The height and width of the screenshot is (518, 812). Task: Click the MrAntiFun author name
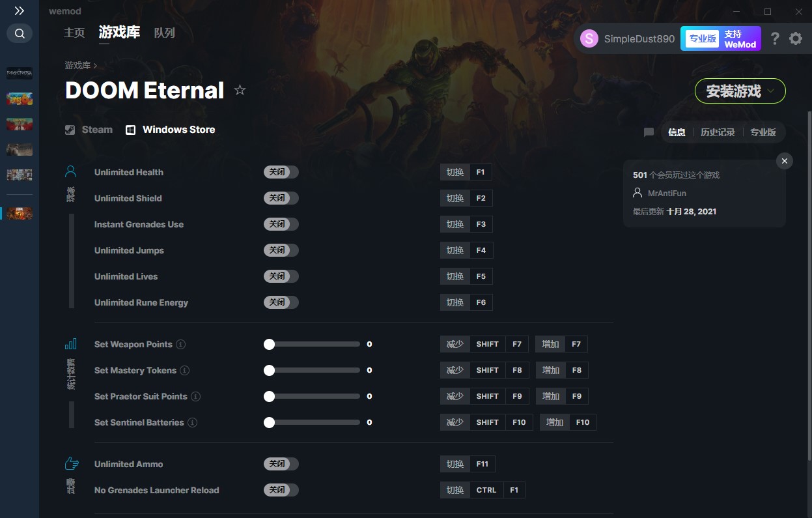click(667, 194)
